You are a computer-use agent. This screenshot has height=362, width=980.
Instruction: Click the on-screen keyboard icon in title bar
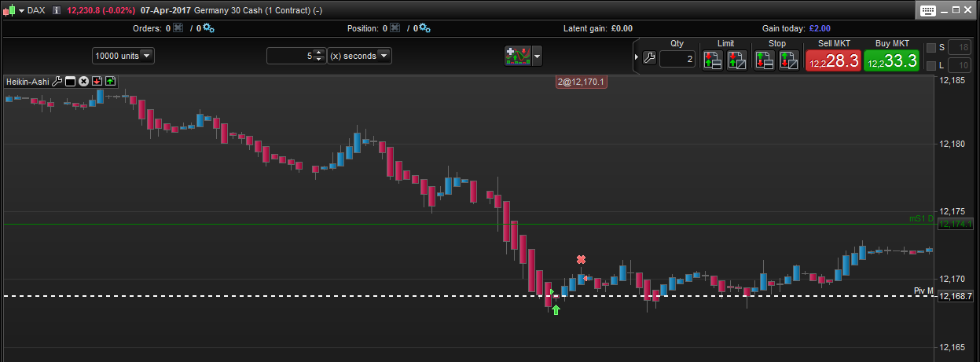pyautogui.click(x=927, y=10)
